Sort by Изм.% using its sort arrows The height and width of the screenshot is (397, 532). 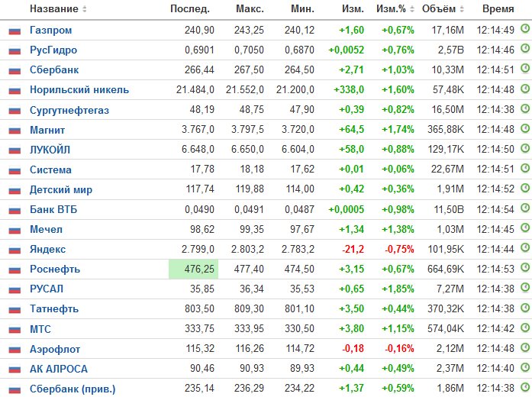(x=412, y=9)
